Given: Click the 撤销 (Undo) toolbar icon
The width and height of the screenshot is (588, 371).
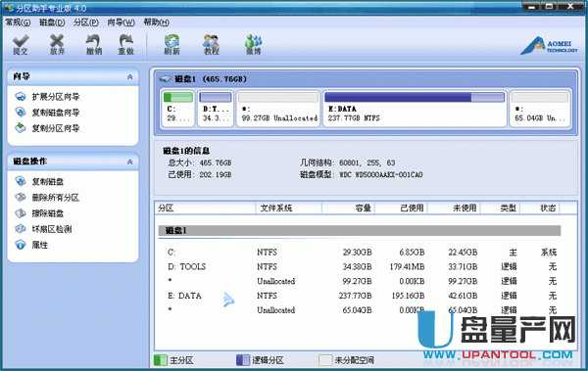Looking at the screenshot, I should 94,45.
